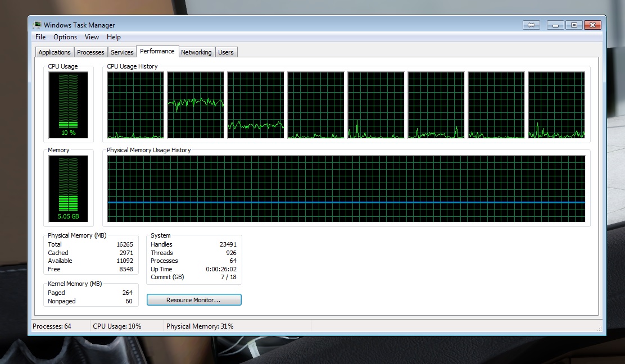Select the Performance tab
This screenshot has height=364, width=625.
click(157, 51)
